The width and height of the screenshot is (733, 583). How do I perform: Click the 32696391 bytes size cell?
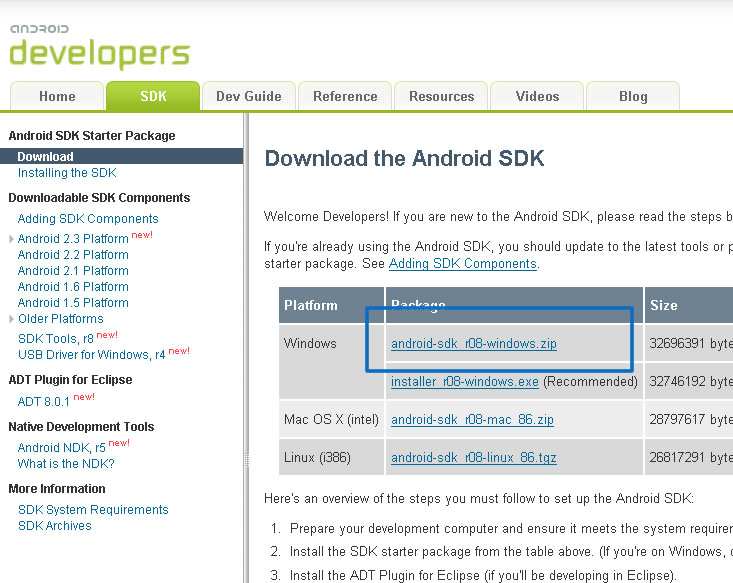(689, 343)
